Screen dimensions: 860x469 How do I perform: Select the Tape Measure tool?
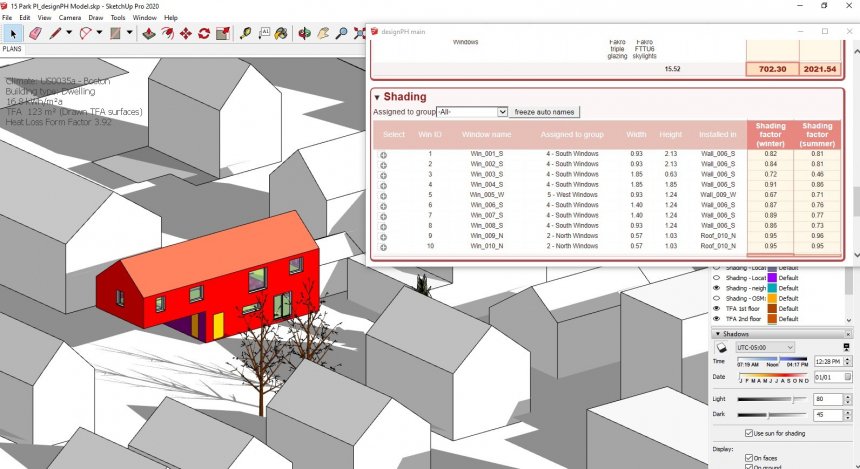tap(246, 34)
